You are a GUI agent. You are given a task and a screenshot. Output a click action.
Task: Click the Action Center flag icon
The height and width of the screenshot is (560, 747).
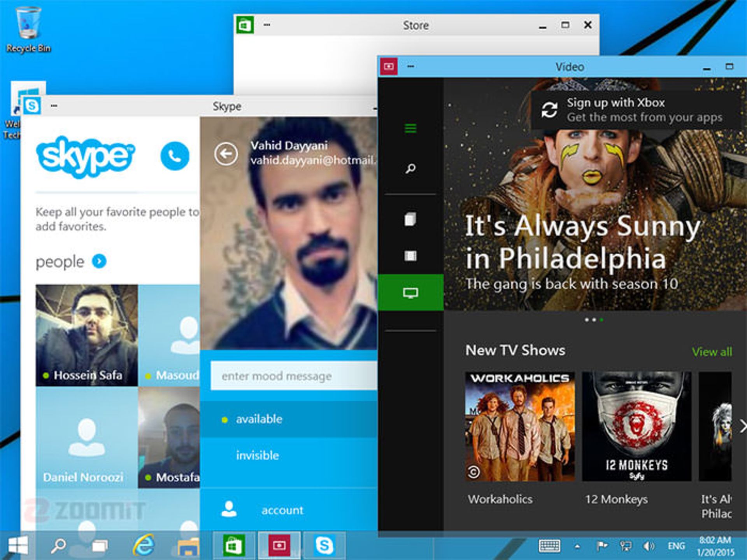point(602,546)
